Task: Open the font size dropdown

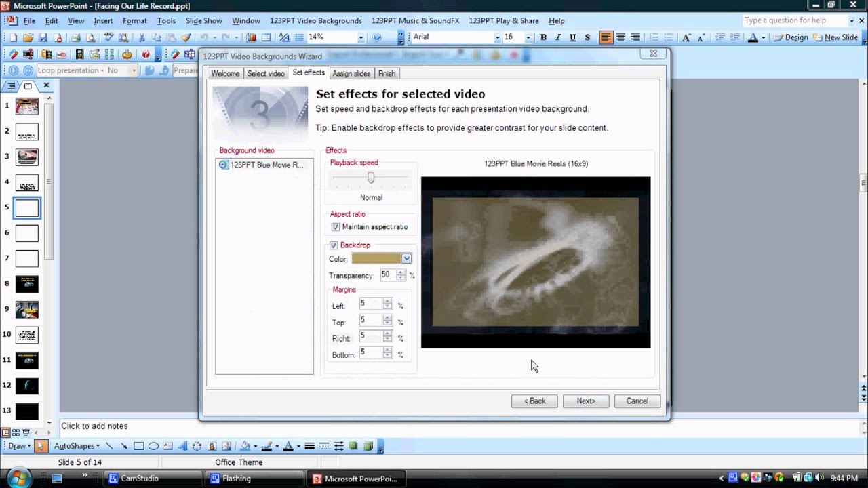Action: pyautogui.click(x=528, y=37)
